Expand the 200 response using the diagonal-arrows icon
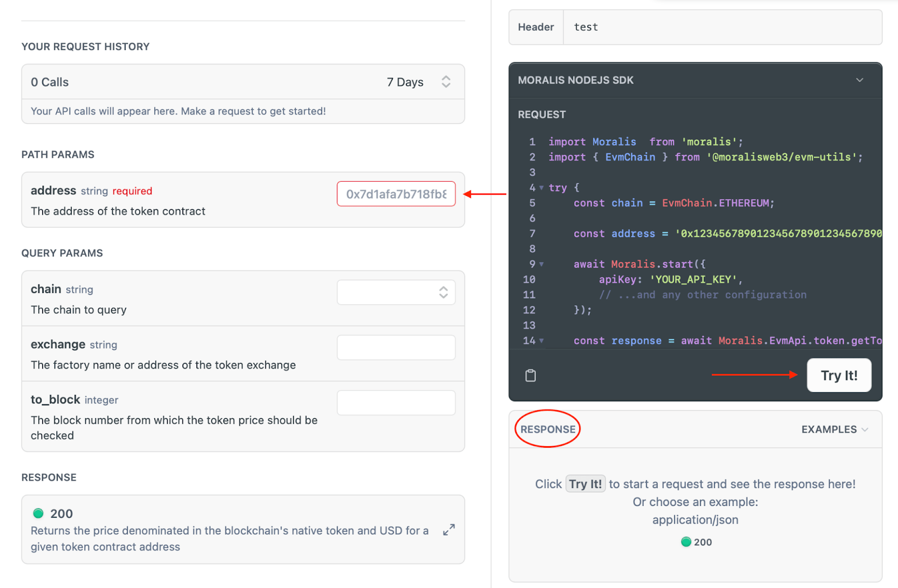This screenshot has height=588, width=898. (x=448, y=529)
